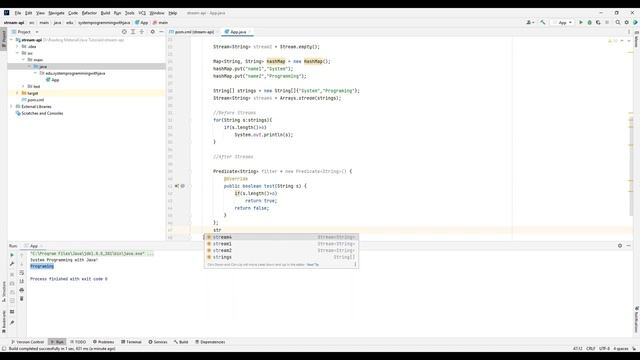The height and width of the screenshot is (360, 640).
Task: Toggle the Structure side tool window
Action: (4, 292)
